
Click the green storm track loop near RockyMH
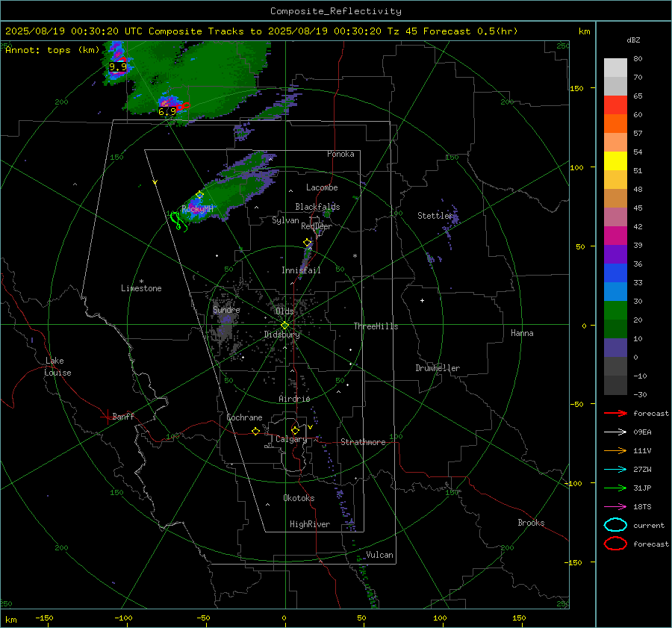click(x=178, y=222)
